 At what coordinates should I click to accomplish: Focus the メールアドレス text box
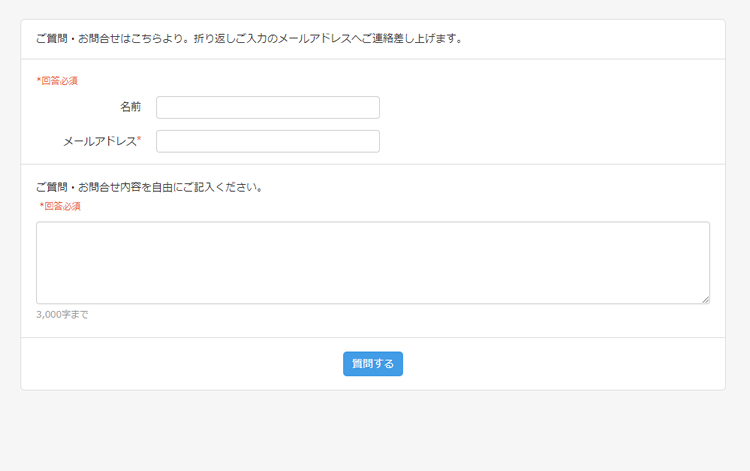pos(268,141)
